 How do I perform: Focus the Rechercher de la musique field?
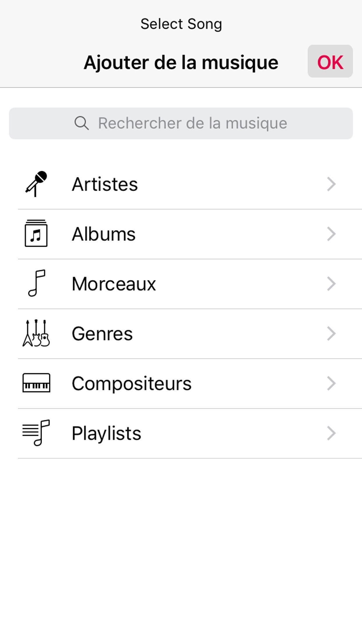[x=181, y=123]
